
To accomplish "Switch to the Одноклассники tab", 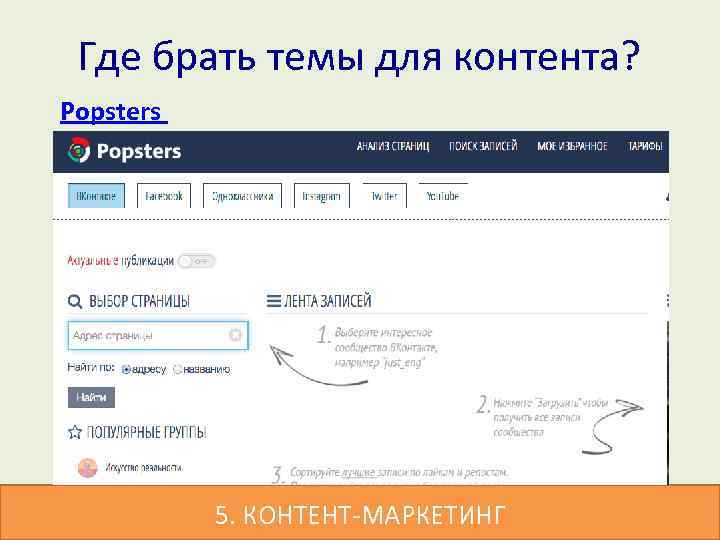I will (x=242, y=196).
